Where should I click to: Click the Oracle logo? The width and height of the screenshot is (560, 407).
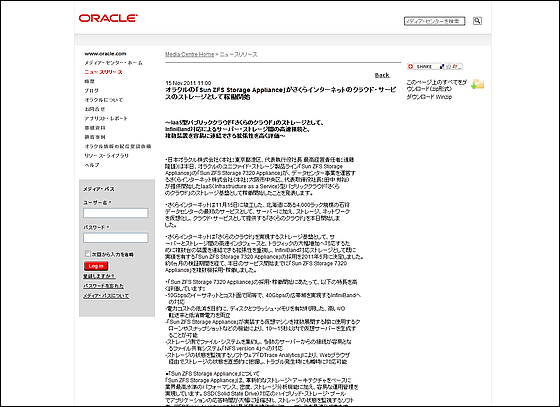(x=108, y=18)
